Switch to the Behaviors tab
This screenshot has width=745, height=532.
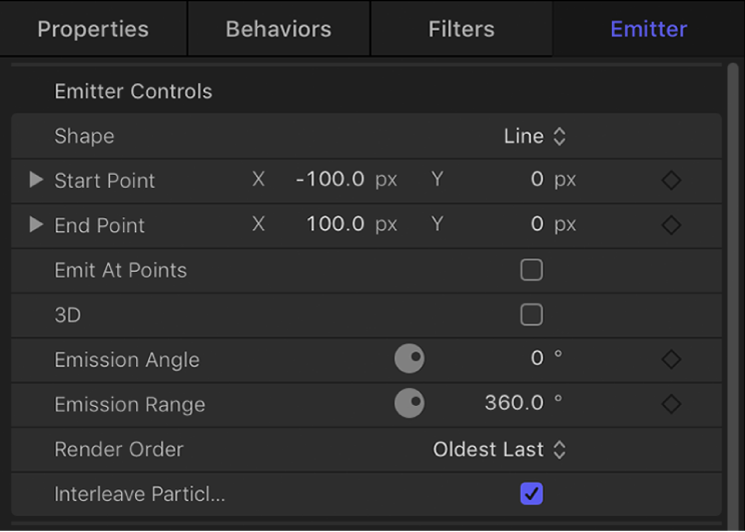(278, 29)
